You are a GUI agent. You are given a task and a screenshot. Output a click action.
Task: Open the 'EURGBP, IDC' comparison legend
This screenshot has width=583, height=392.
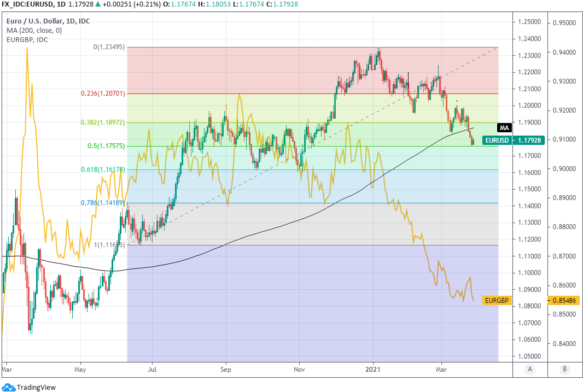pos(26,39)
